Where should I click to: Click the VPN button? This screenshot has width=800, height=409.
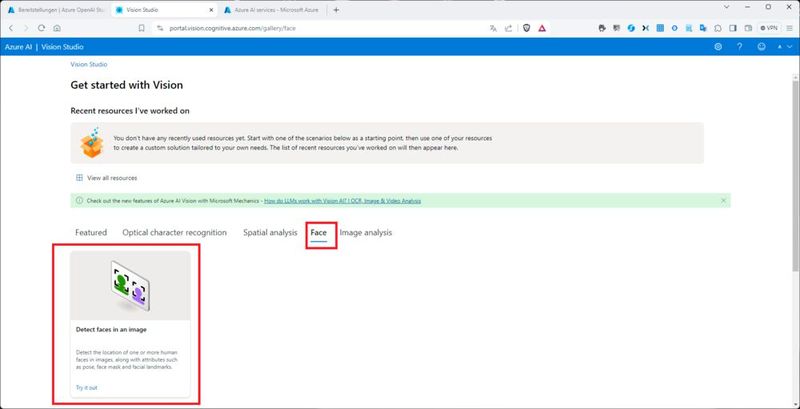(769, 28)
